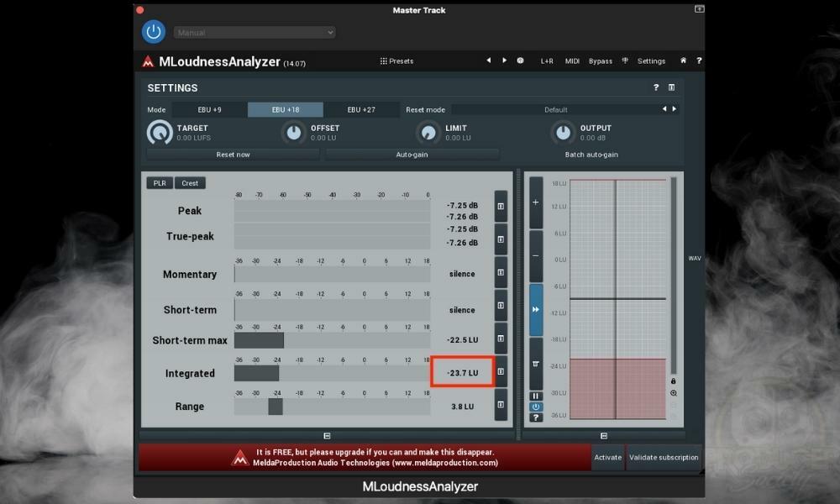Collapse the SETTINGS panel with its panel icon

pyautogui.click(x=671, y=87)
